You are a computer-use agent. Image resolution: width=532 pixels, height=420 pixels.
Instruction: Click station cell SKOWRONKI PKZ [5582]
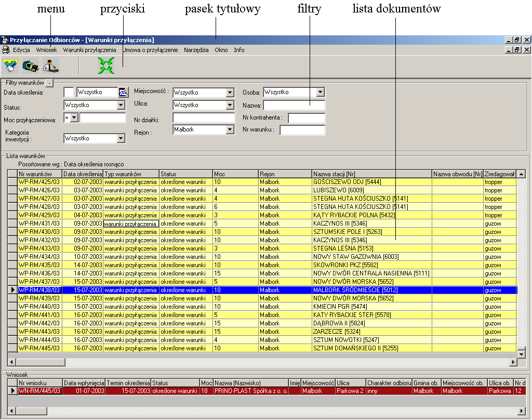coord(372,265)
